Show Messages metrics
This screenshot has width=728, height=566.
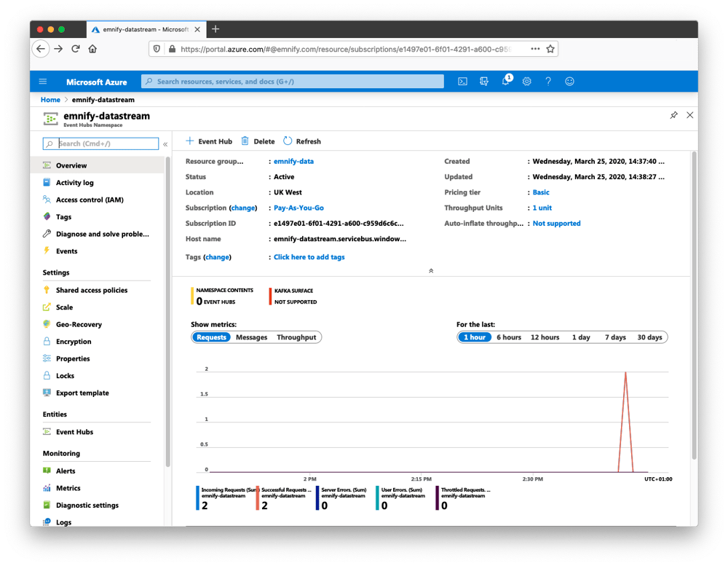pyautogui.click(x=252, y=337)
